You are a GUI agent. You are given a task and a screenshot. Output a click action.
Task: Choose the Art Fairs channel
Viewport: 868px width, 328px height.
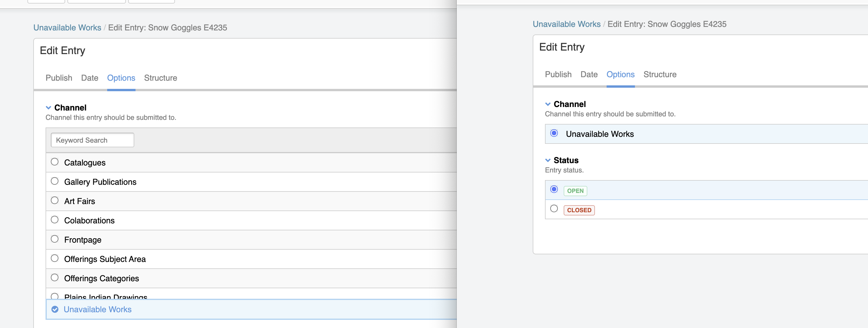click(55, 200)
